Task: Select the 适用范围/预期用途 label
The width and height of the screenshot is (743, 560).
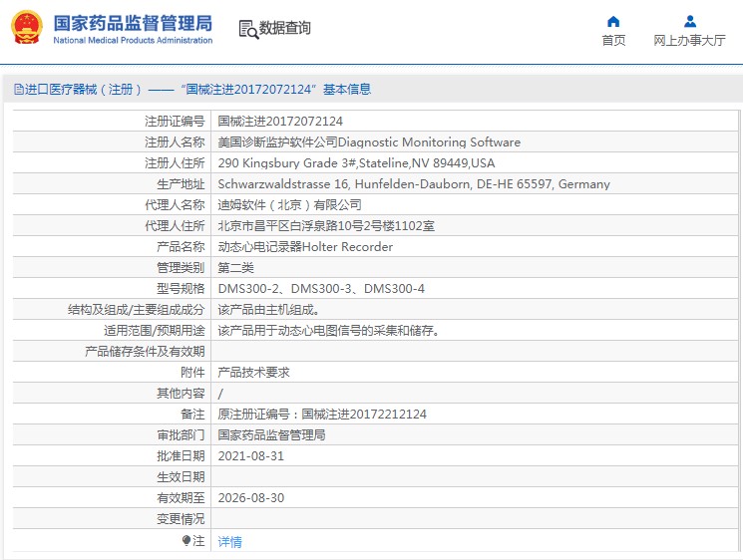Action: tap(155, 331)
